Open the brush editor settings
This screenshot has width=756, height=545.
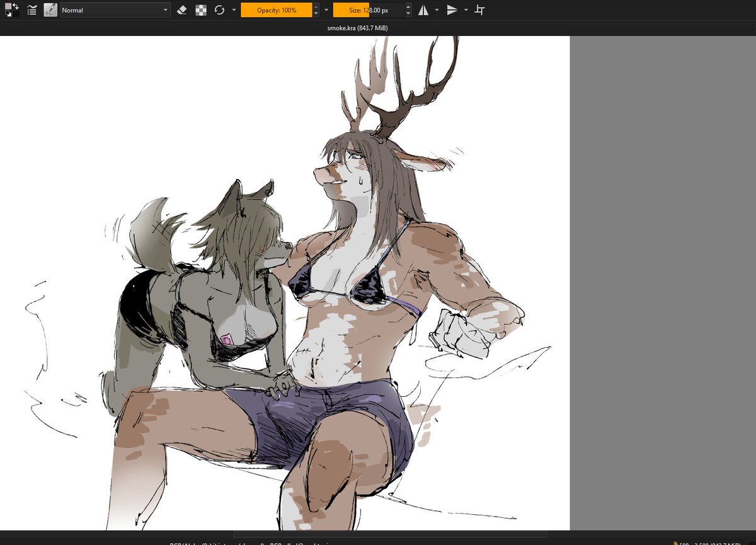(31, 10)
